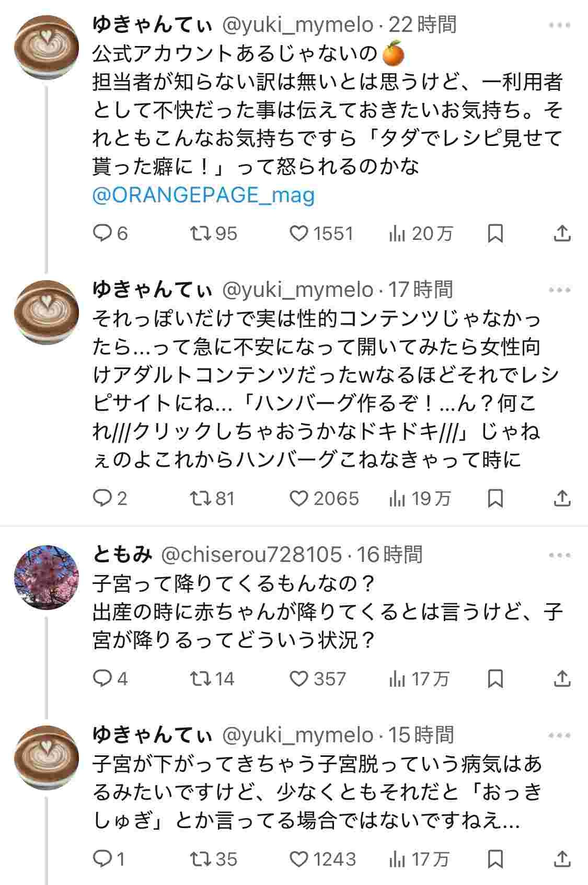Open more options on the 17時間 tweet
Viewport: 588px width, 885px height.
click(560, 290)
